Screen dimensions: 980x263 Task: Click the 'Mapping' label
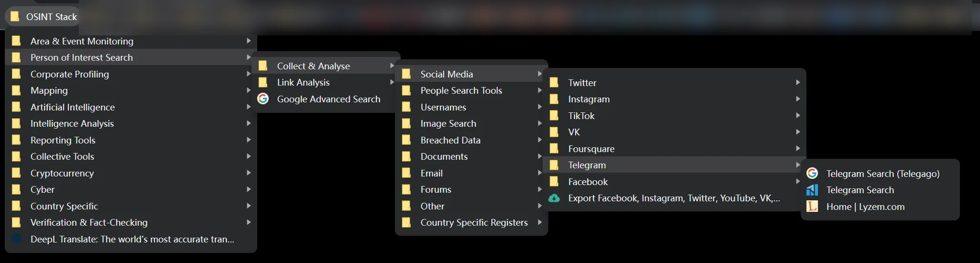(x=49, y=90)
